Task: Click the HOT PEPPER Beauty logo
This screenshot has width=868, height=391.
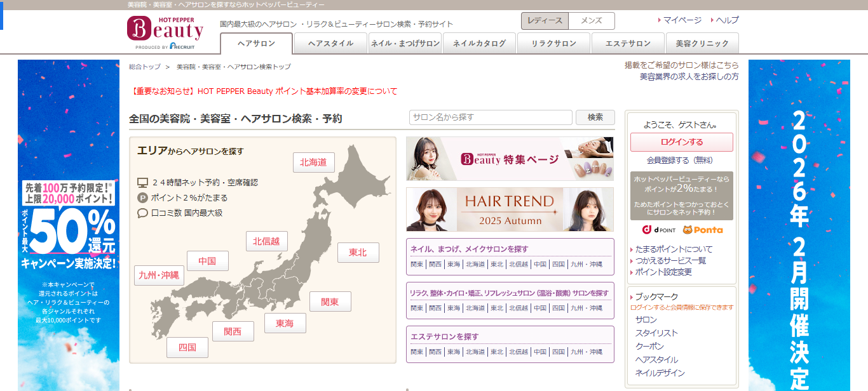Action: [x=165, y=31]
